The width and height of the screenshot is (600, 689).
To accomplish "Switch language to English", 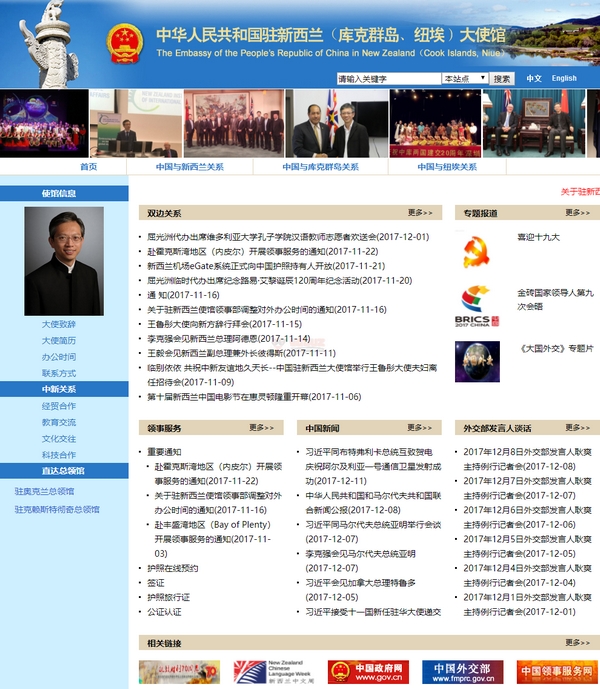I will (x=564, y=78).
